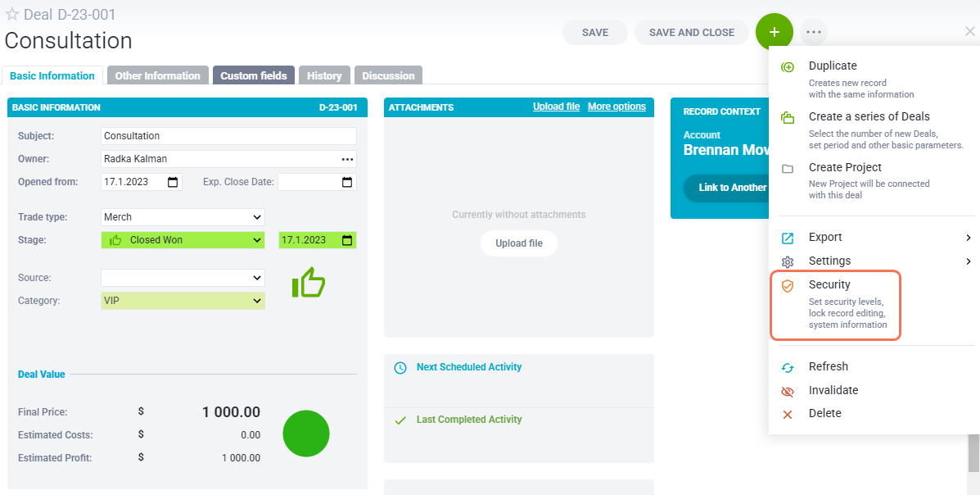Close the deal window with X
This screenshot has height=495, width=980.
969,31
